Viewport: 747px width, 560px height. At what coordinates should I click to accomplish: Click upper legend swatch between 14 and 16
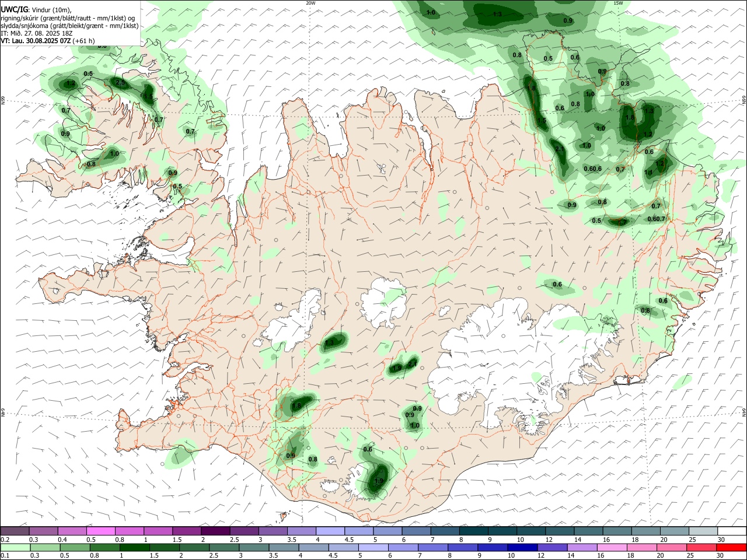click(x=588, y=531)
